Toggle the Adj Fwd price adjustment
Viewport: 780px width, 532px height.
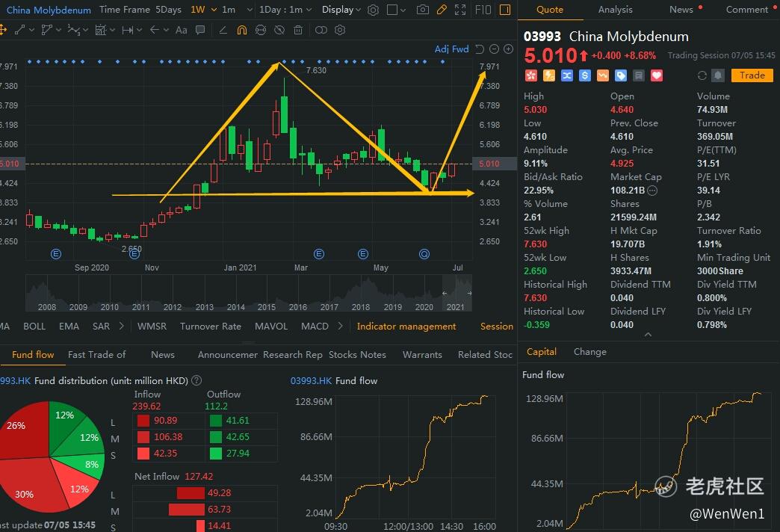[x=452, y=49]
